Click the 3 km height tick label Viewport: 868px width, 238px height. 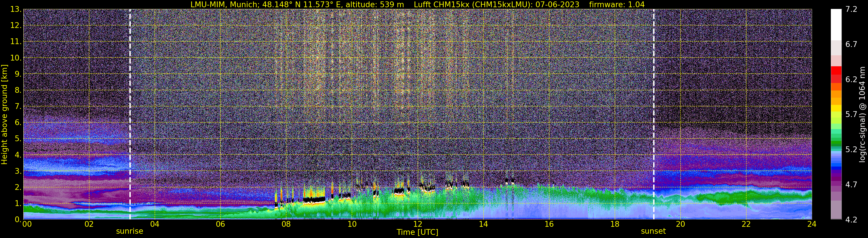18,171
